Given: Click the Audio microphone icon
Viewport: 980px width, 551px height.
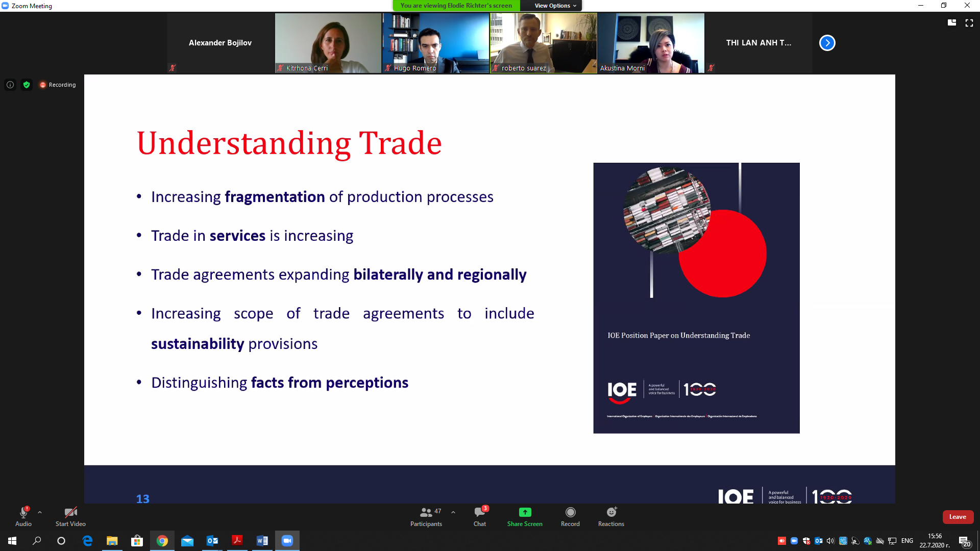Looking at the screenshot, I should coord(23,512).
